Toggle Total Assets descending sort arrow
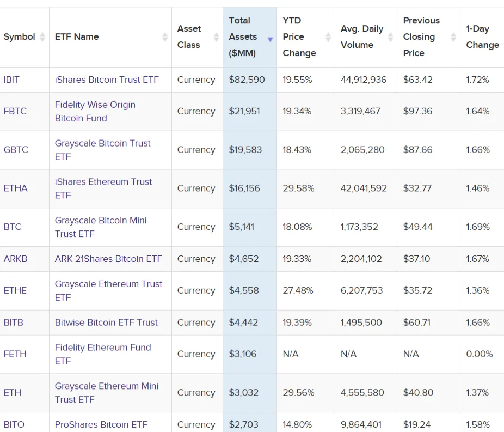 tap(270, 39)
